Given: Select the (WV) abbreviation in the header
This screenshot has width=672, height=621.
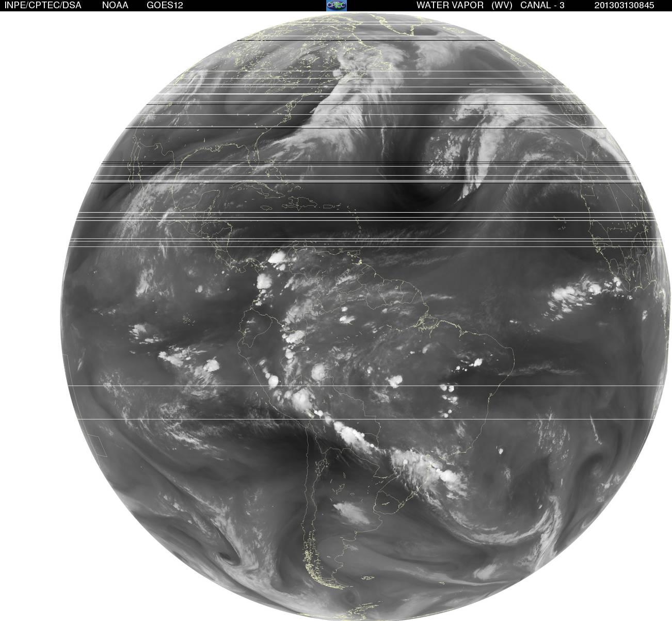Looking at the screenshot, I should (x=502, y=5).
